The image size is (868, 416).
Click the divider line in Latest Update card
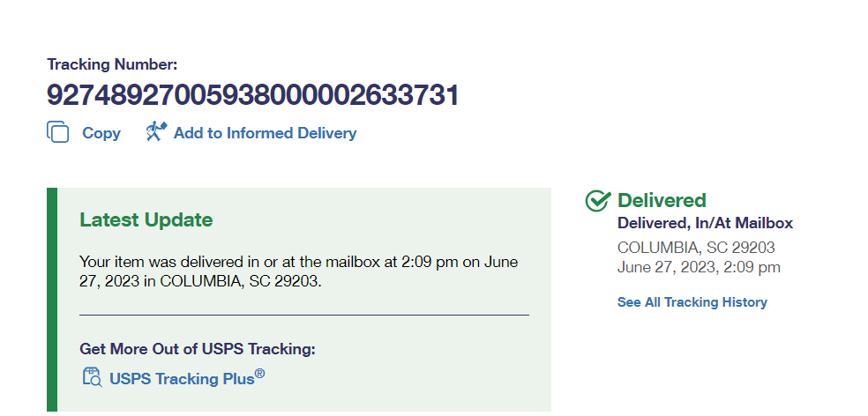(304, 315)
